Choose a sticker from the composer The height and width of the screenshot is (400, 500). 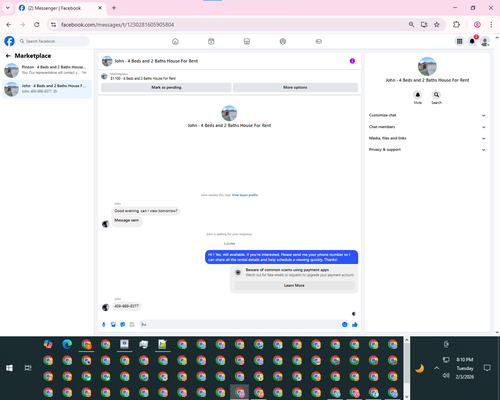pos(122,324)
